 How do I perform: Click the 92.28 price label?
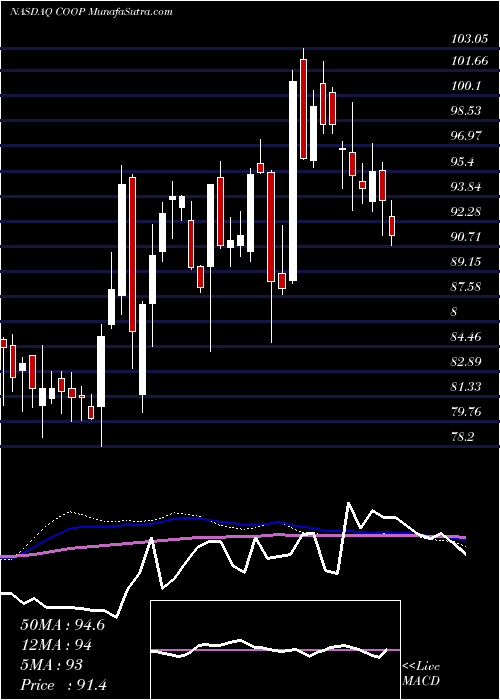466,212
